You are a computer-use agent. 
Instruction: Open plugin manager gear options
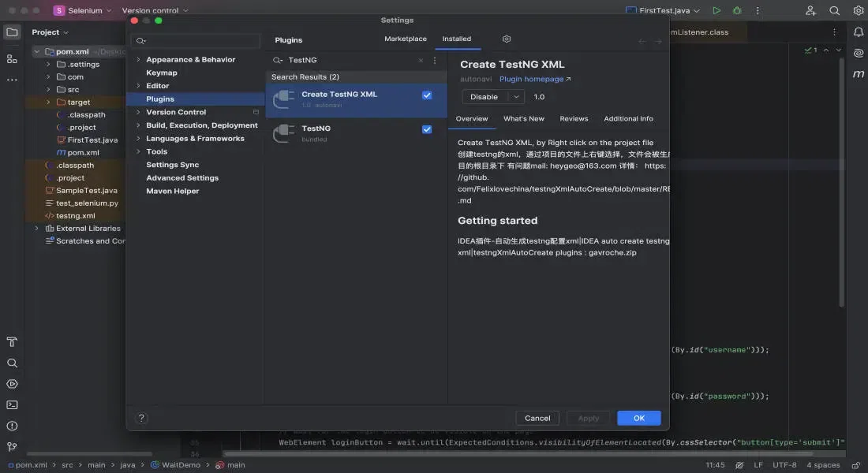[507, 39]
